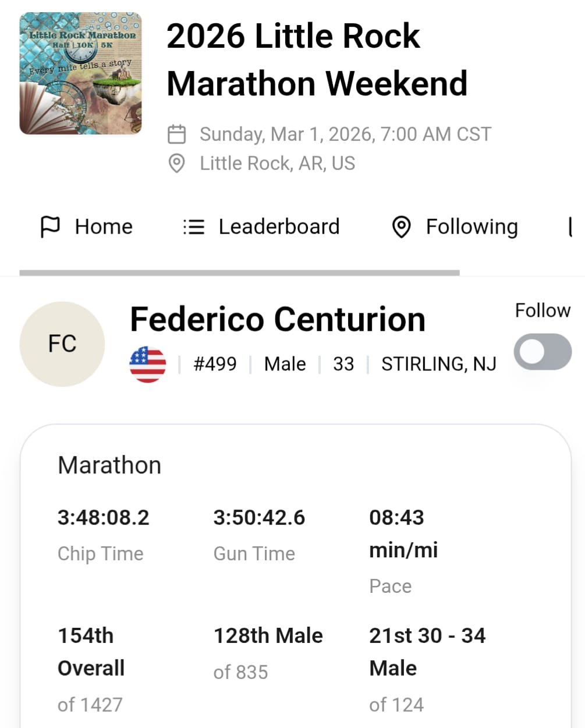Screen dimensions: 585x728
Task: Click the Home flag icon
Action: tap(50, 227)
